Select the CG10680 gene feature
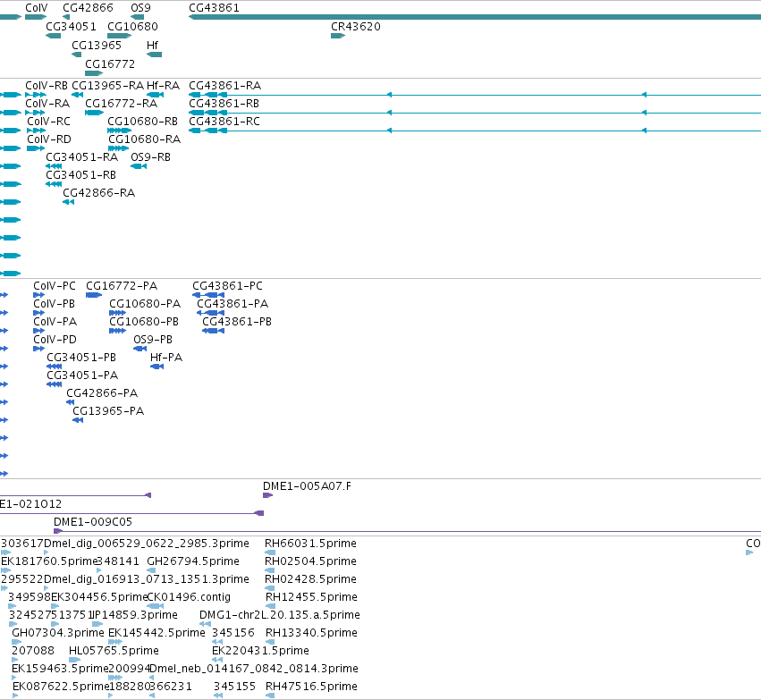 (120, 36)
